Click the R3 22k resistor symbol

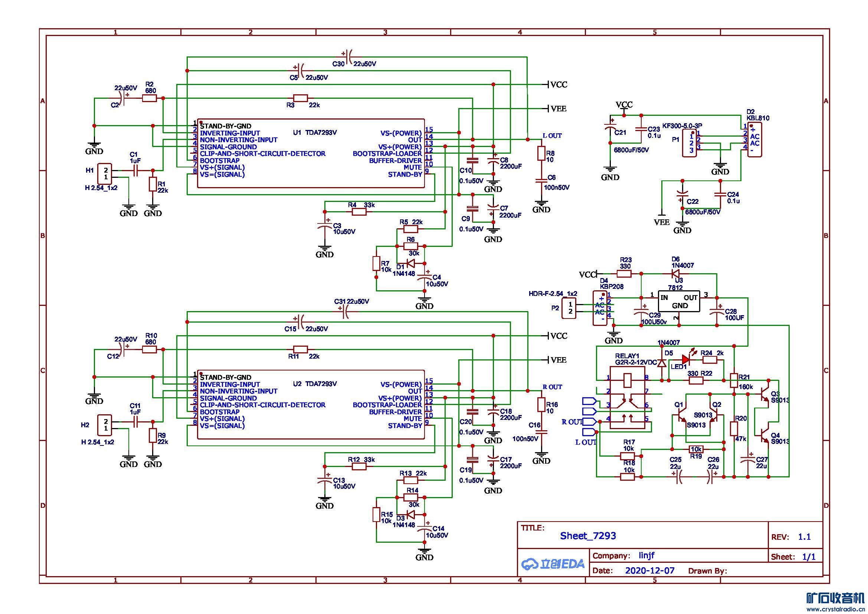pyautogui.click(x=301, y=98)
